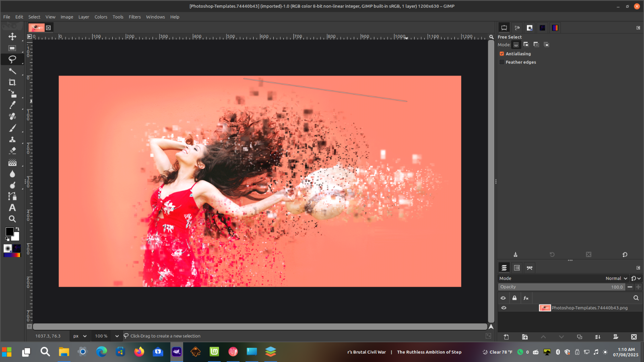Hide the Photoshop-Templates layer with eye icon
This screenshot has height=362, width=644.
[x=504, y=308]
